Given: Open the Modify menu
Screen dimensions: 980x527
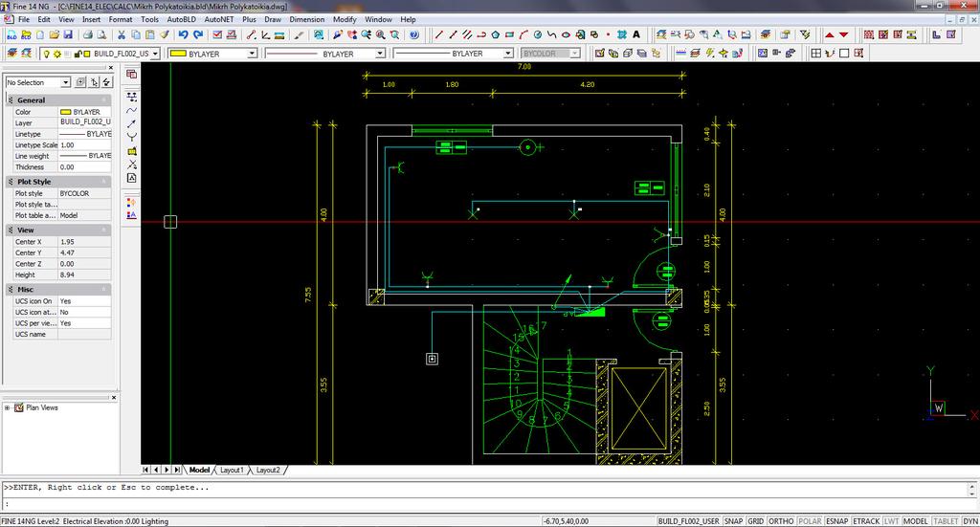Looking at the screenshot, I should pos(345,19).
